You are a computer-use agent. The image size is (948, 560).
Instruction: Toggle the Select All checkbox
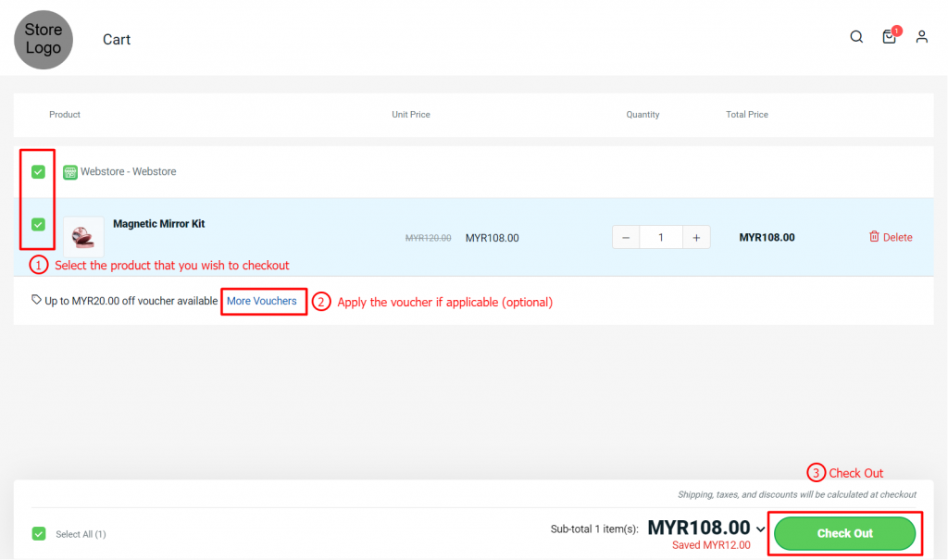(x=39, y=533)
